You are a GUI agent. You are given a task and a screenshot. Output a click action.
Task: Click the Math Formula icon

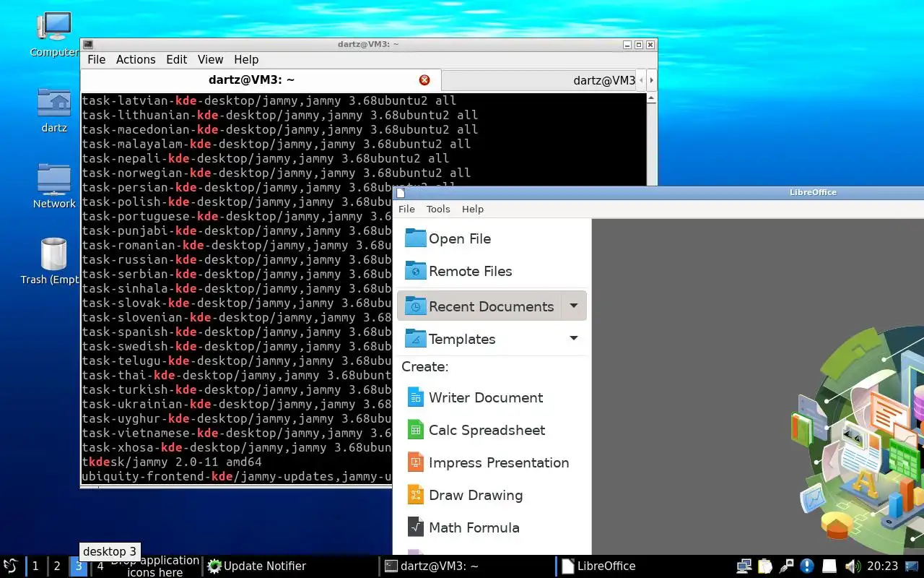pyautogui.click(x=416, y=527)
